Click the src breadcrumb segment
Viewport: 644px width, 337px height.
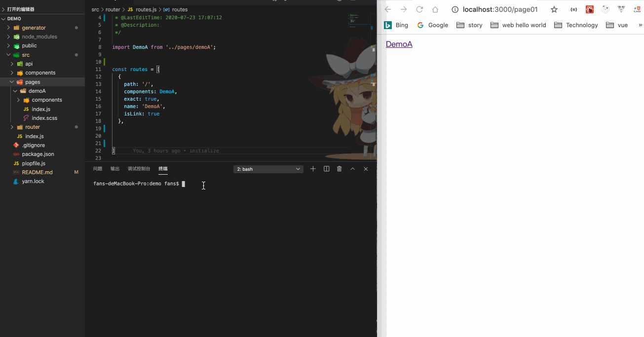[x=95, y=9]
